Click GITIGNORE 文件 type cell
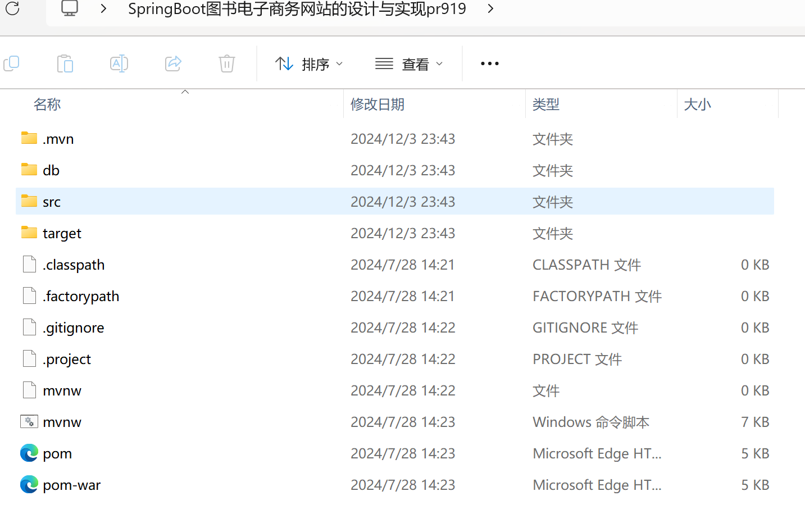The height and width of the screenshot is (532, 805). [585, 328]
